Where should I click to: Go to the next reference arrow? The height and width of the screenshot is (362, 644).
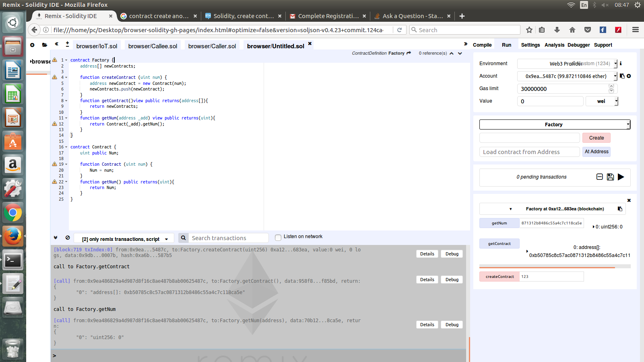460,53
